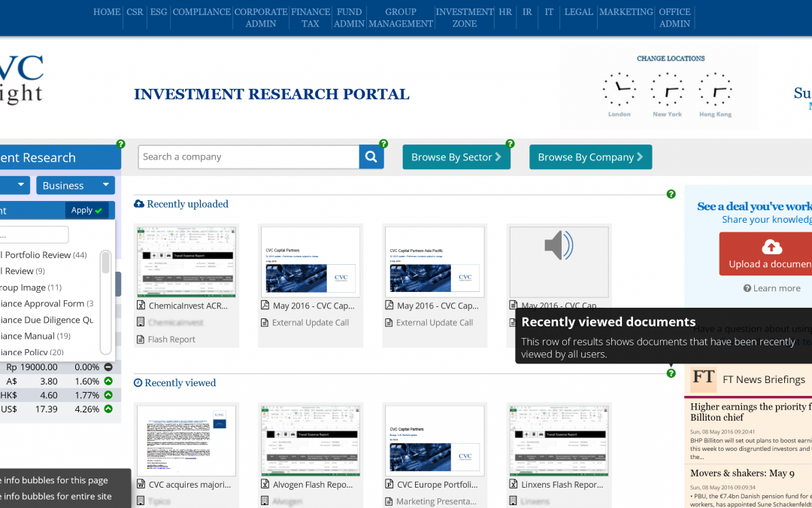
Task: Click the Hong Kong clock
Action: click(715, 90)
